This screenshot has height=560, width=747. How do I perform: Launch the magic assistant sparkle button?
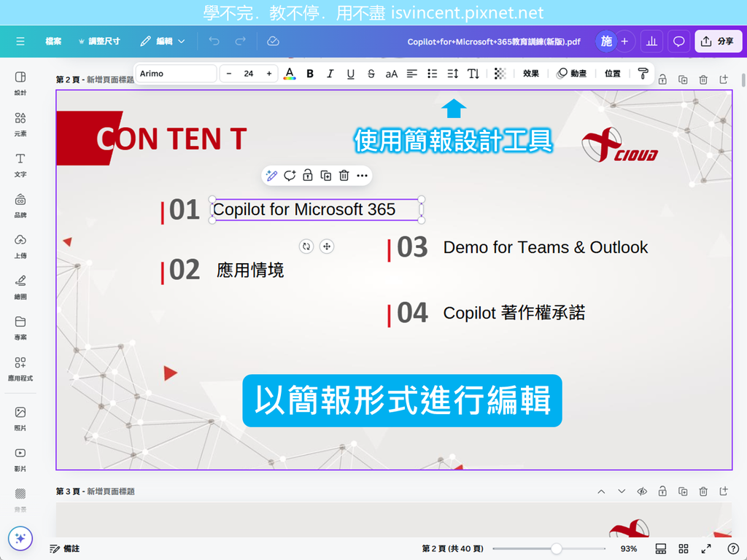point(20,538)
